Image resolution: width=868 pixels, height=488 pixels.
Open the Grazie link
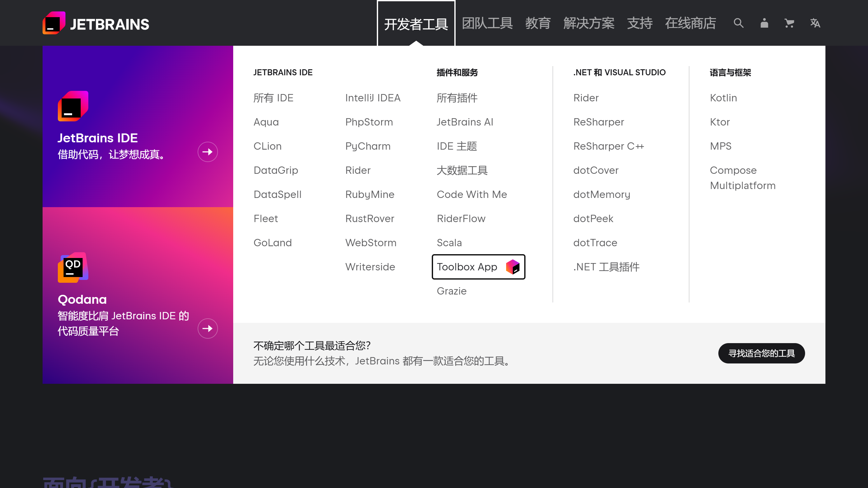click(x=451, y=291)
